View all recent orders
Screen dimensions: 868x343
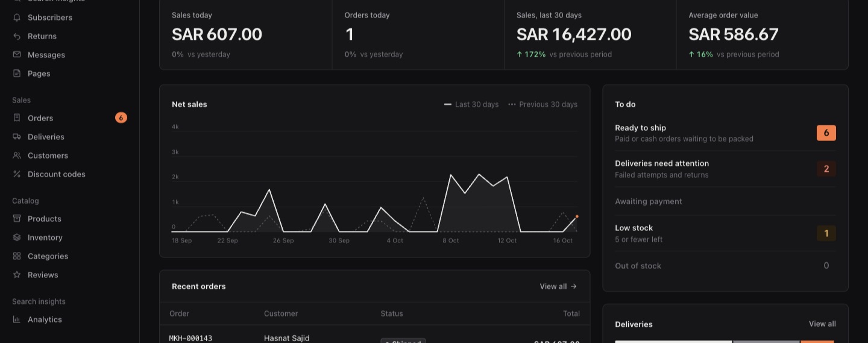tap(558, 286)
